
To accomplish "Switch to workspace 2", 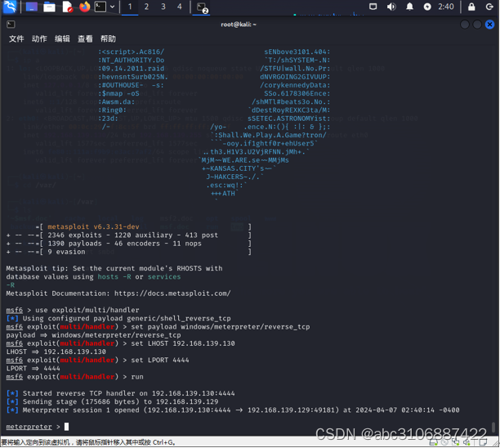I will pos(146,7).
